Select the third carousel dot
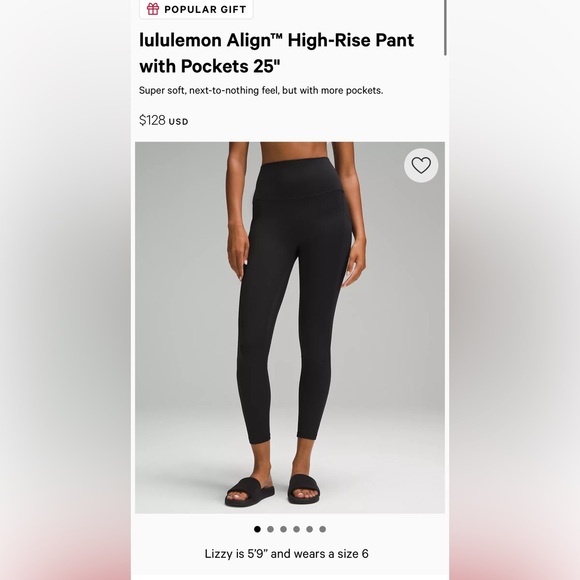 [x=283, y=529]
